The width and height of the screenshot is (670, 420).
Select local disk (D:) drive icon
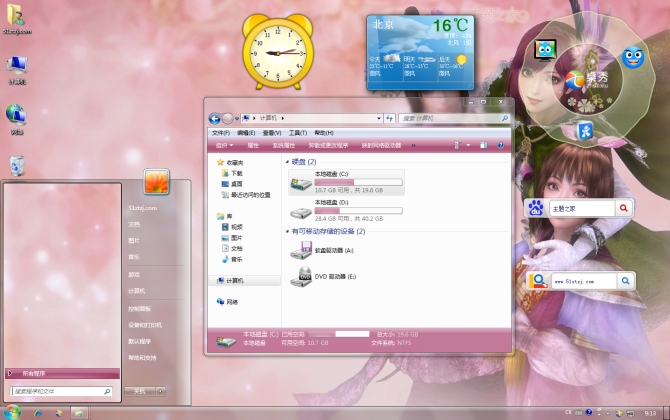[301, 212]
